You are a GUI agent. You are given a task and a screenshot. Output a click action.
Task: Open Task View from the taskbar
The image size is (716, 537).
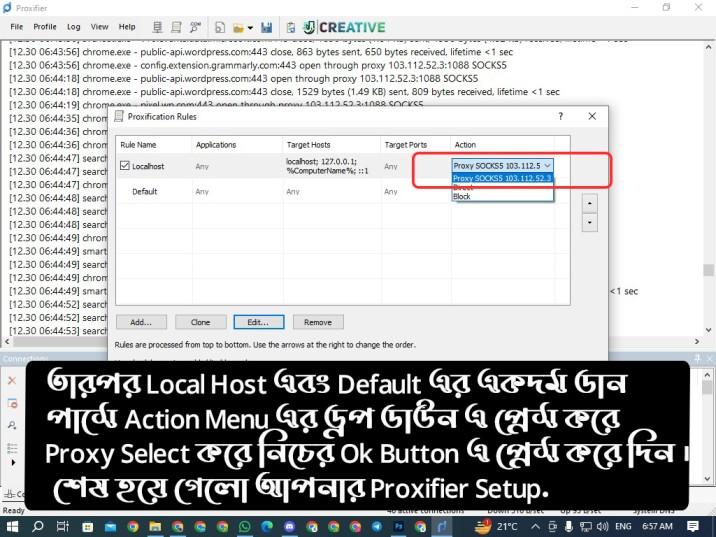coord(63,526)
